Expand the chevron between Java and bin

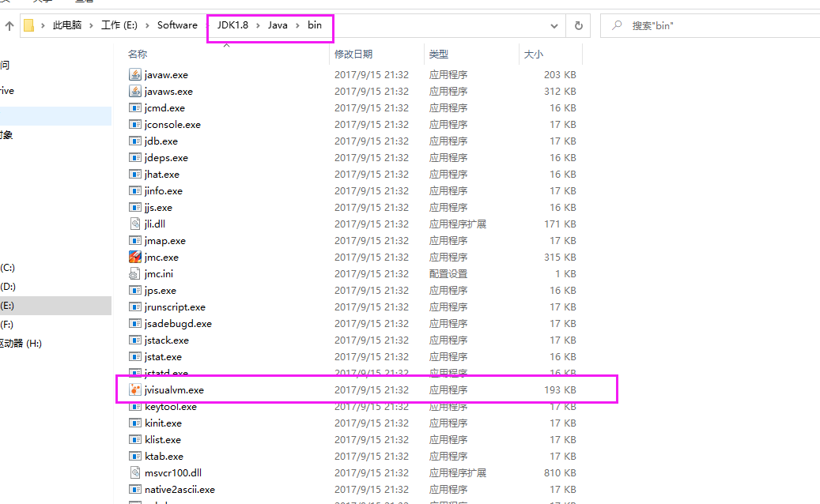click(x=298, y=25)
